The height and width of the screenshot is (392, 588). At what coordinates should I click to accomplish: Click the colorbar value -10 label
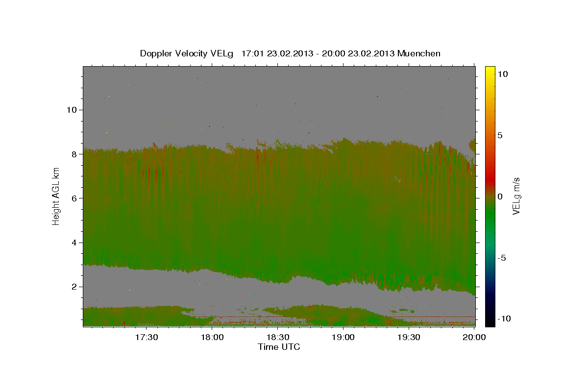[505, 319]
